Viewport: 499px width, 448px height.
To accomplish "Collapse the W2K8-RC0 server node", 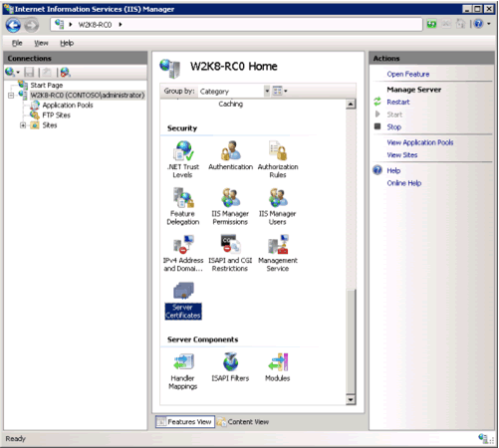I will (11, 96).
